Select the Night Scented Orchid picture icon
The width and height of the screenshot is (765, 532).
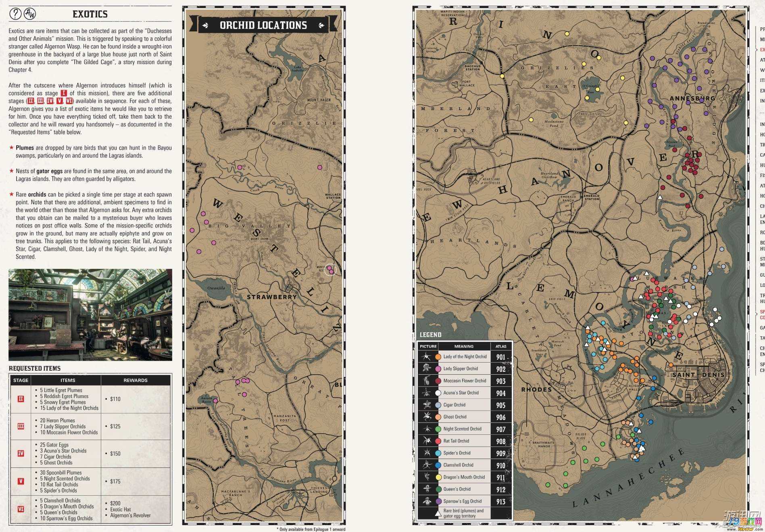click(x=426, y=429)
